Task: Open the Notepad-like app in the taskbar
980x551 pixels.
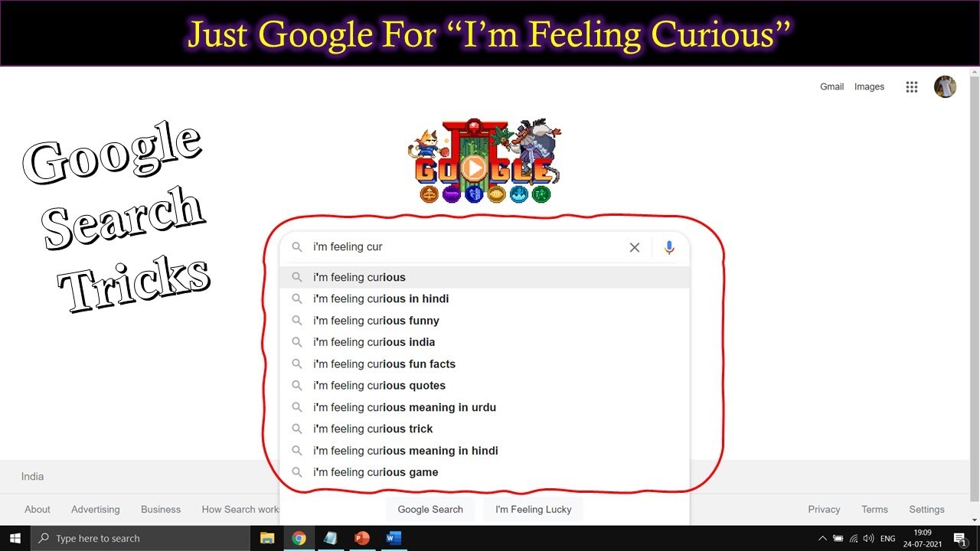Action: [x=331, y=538]
